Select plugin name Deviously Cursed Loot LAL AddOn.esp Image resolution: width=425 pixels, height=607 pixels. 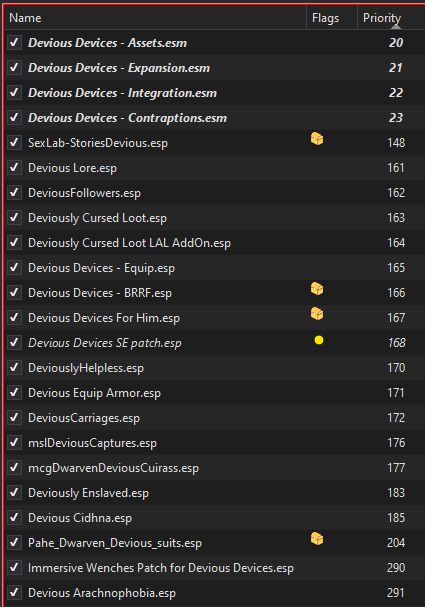(x=129, y=243)
